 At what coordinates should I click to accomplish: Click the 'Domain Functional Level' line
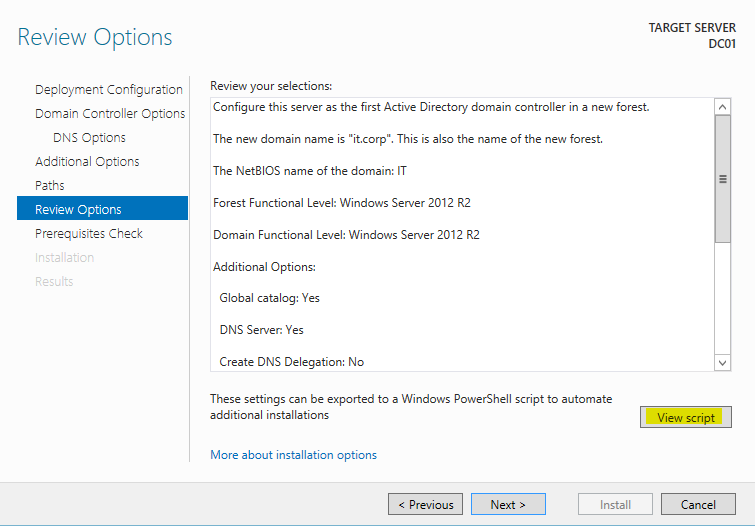[x=346, y=235]
